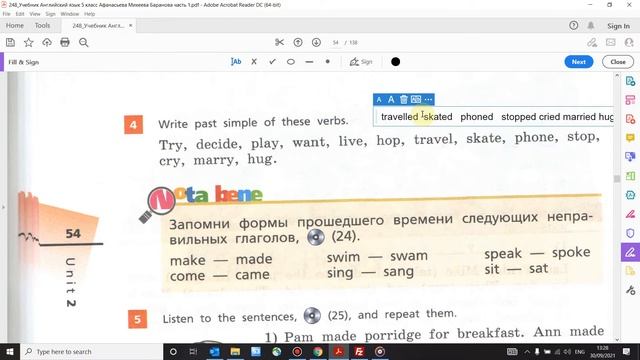Open the black color picker
Viewport: 640px width, 360px height.
(x=395, y=62)
